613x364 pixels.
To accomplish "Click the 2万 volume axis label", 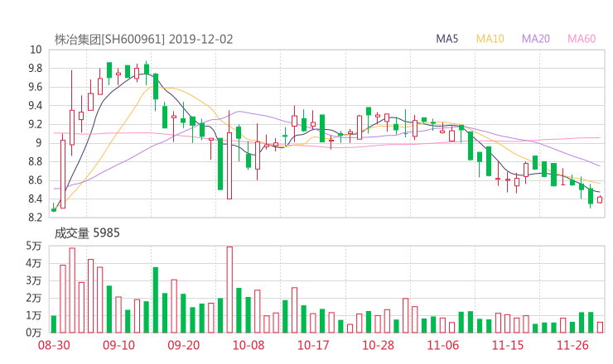I will pyautogui.click(x=34, y=299).
